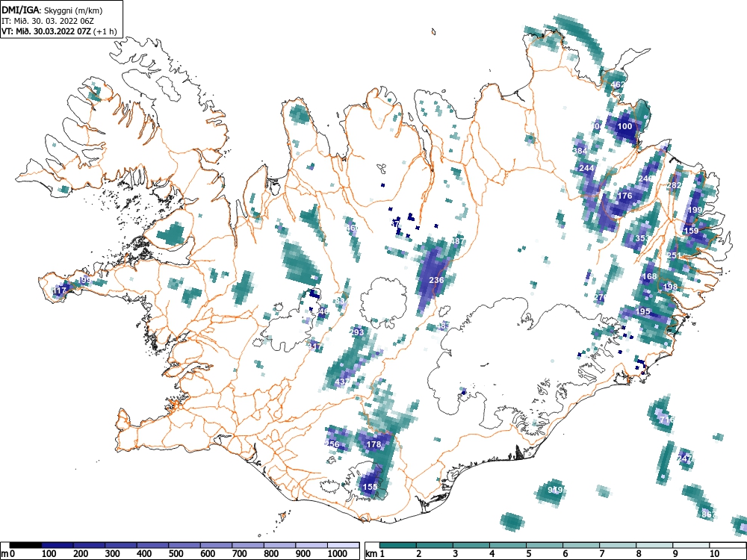Click the map value label 246
This screenshot has width=747, height=560.
(645, 178)
